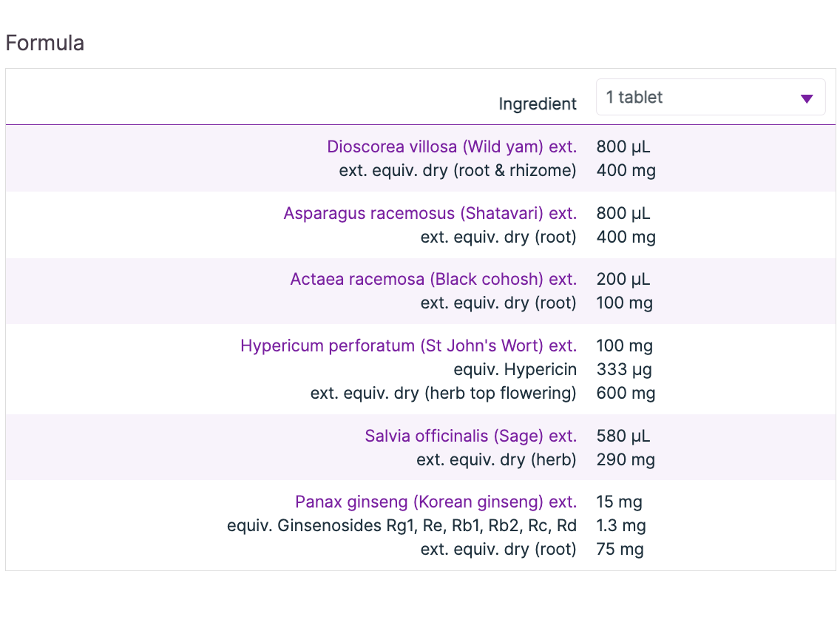The width and height of the screenshot is (840, 617).
Task: Click the ext. equiv. dry (herb) label
Action: (495, 459)
